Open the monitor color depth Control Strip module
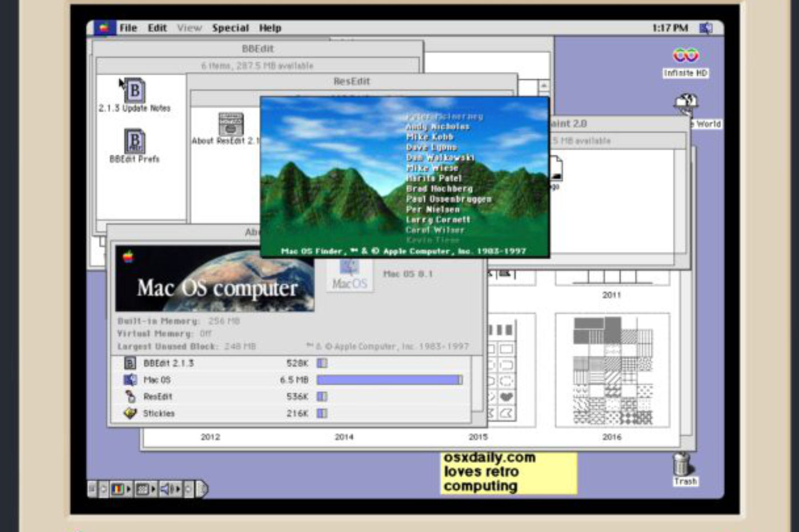This screenshot has width=799, height=532. tap(121, 489)
